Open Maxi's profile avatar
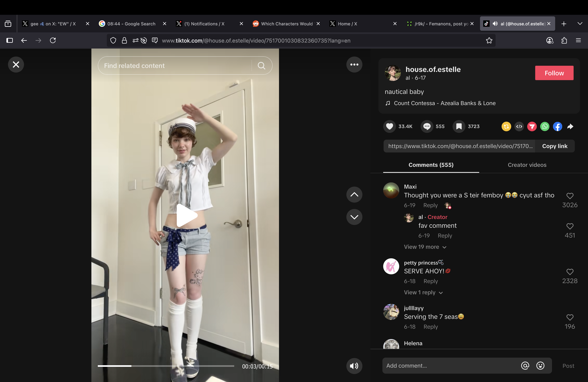The height and width of the screenshot is (382, 588). [x=391, y=190]
